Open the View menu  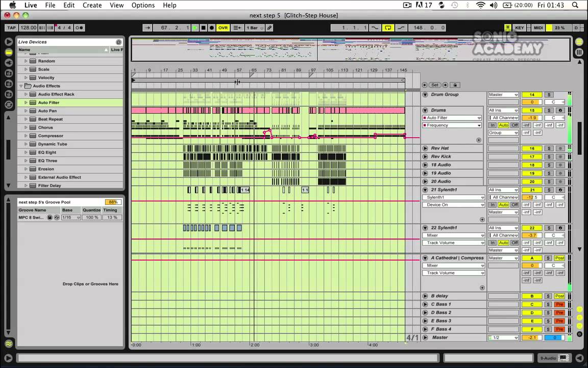(x=116, y=5)
